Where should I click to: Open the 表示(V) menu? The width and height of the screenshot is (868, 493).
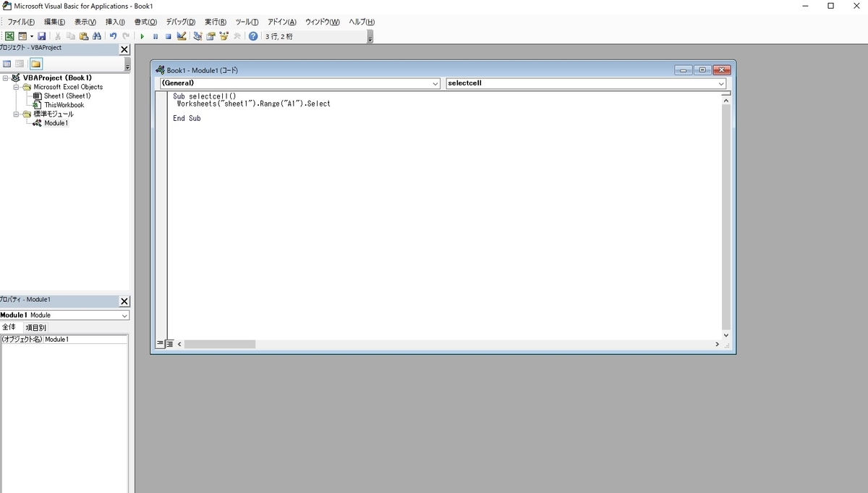(85, 22)
